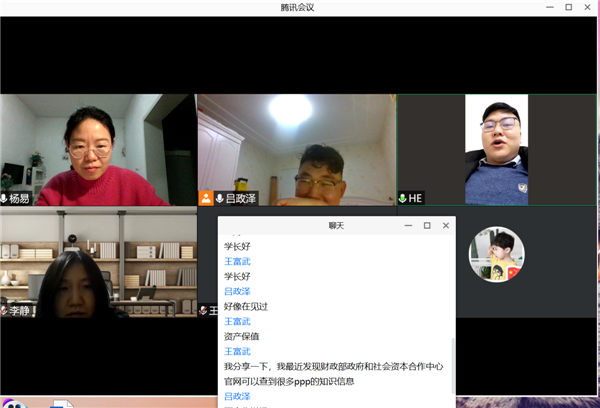Click the microphone icon next to 李静
Screen dimensions: 600x408
click(5, 311)
